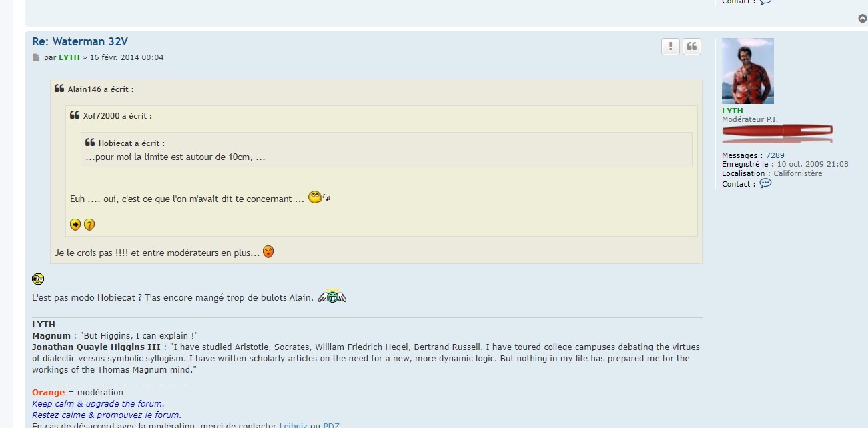Select 'Jonathan Quayle Higgins III' in signature
This screenshot has height=428, width=868.
pos(96,347)
